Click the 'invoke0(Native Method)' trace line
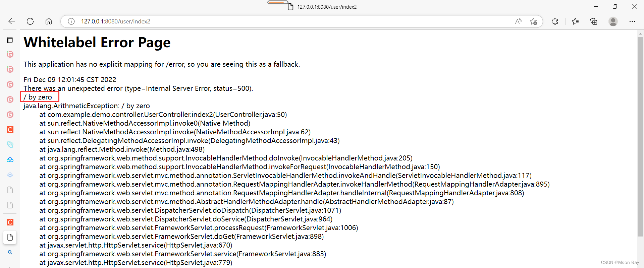The height and width of the screenshot is (268, 644). pyautogui.click(x=145, y=123)
